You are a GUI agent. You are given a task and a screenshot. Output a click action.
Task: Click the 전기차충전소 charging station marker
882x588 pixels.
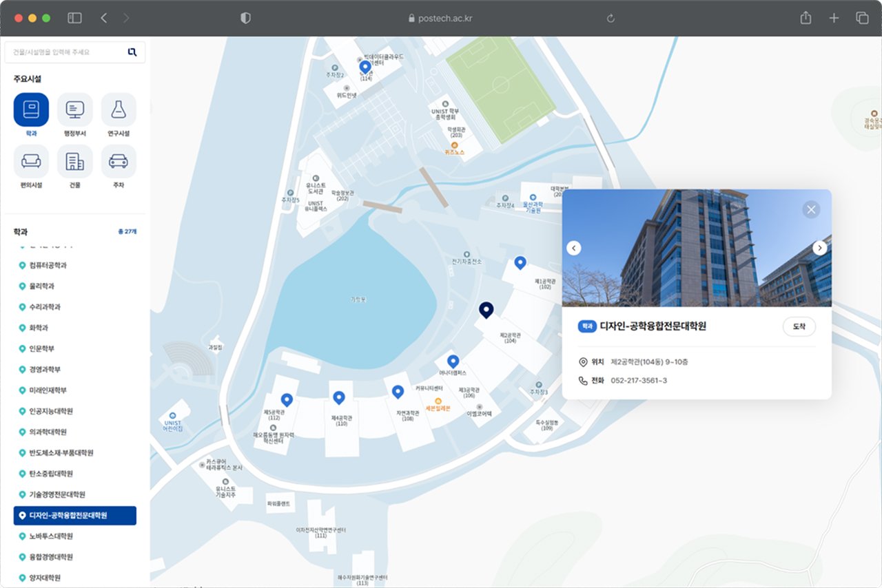(467, 254)
